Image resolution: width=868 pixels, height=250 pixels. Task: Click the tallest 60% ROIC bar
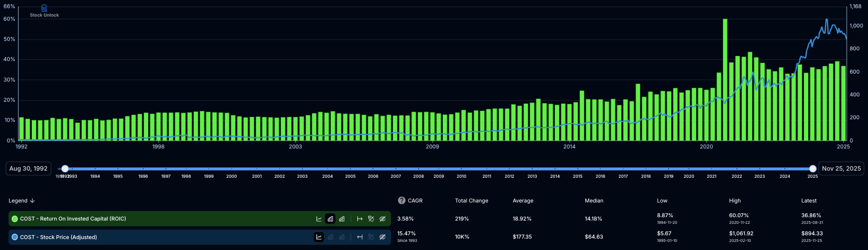pyautogui.click(x=725, y=80)
